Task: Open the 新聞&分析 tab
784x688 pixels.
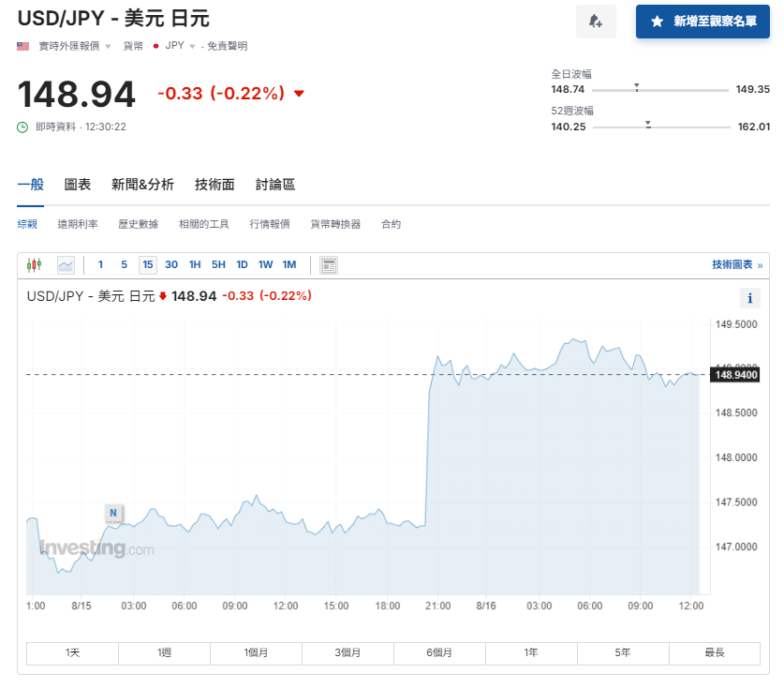Action: pos(142,185)
